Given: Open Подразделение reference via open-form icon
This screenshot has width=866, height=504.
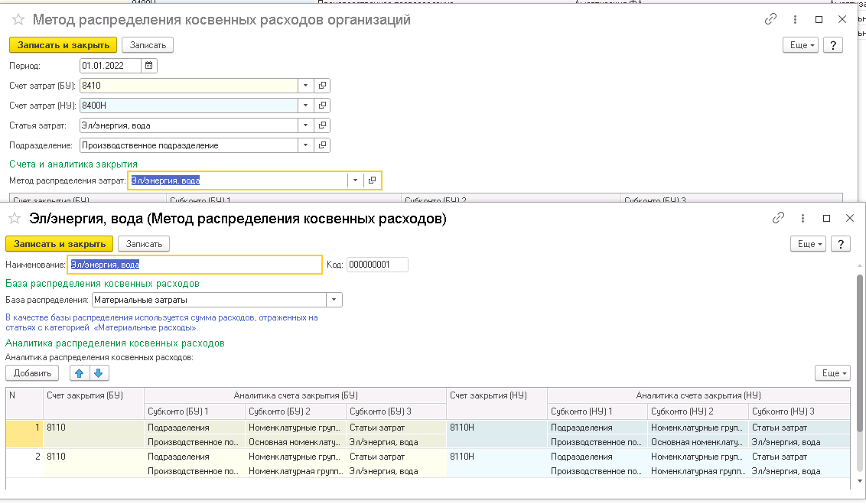Looking at the screenshot, I should (x=321, y=145).
